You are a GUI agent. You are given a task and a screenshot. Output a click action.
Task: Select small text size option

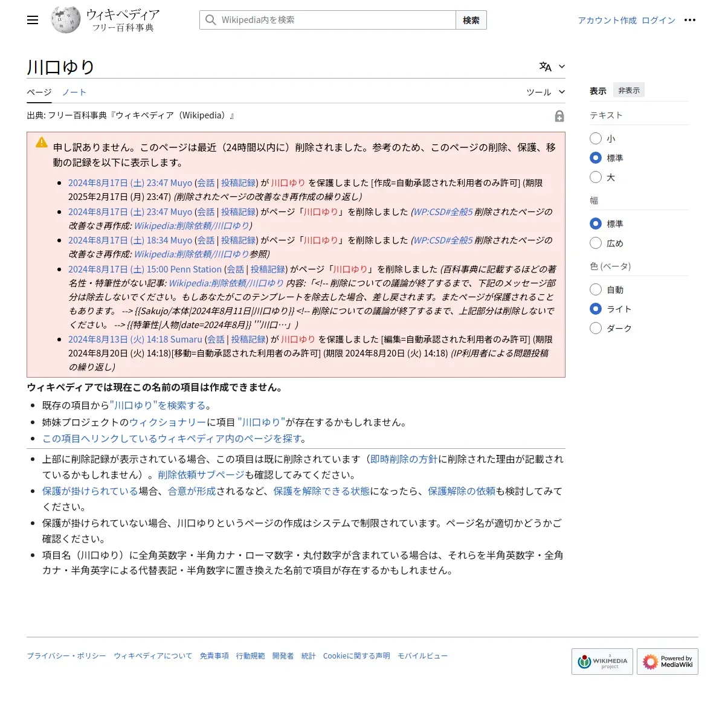[x=596, y=138]
